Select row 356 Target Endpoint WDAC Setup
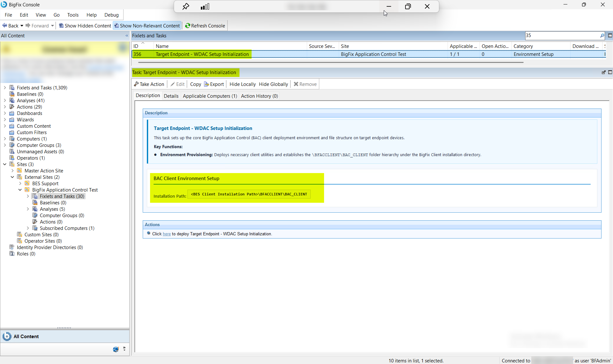The image size is (613, 364). pos(368,54)
